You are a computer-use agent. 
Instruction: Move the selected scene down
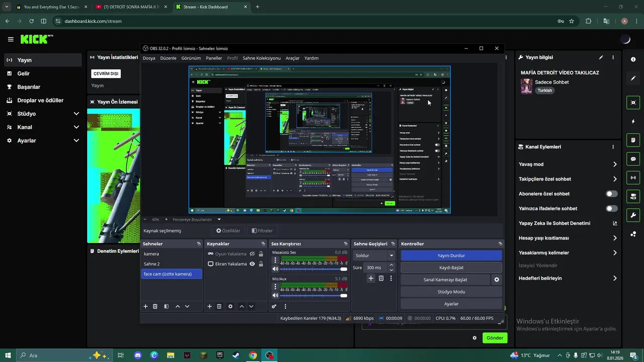point(187,306)
